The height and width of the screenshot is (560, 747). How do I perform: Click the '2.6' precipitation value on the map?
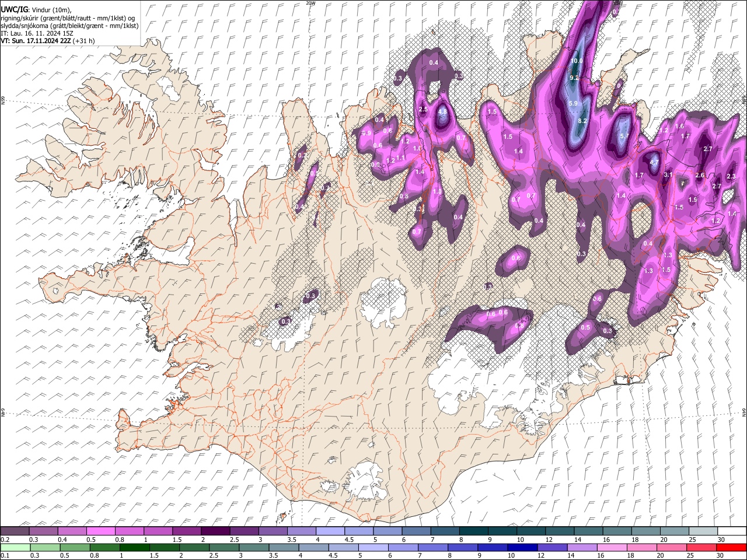(700, 175)
